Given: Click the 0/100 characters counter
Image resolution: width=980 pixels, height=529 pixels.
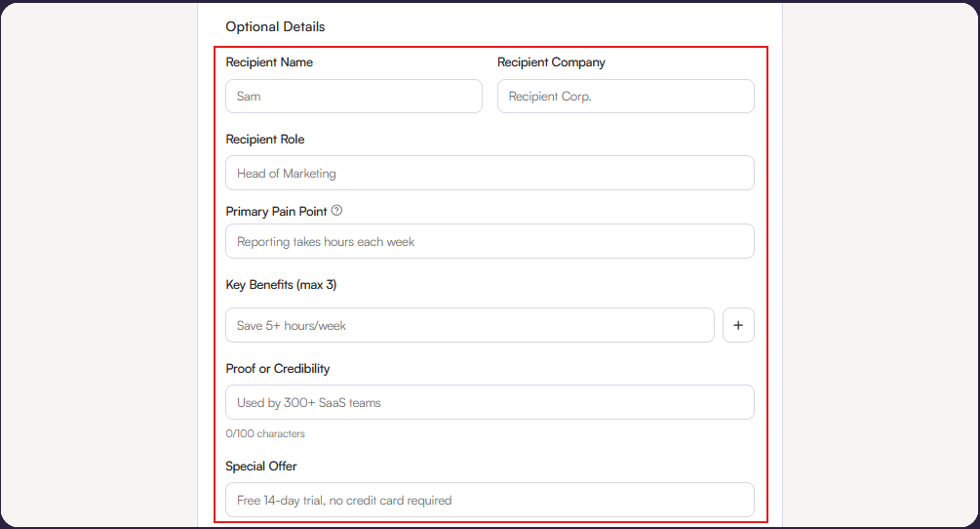Looking at the screenshot, I should point(265,434).
